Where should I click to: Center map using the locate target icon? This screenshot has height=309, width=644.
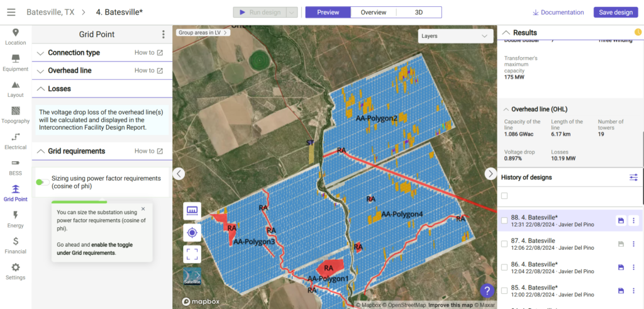192,233
